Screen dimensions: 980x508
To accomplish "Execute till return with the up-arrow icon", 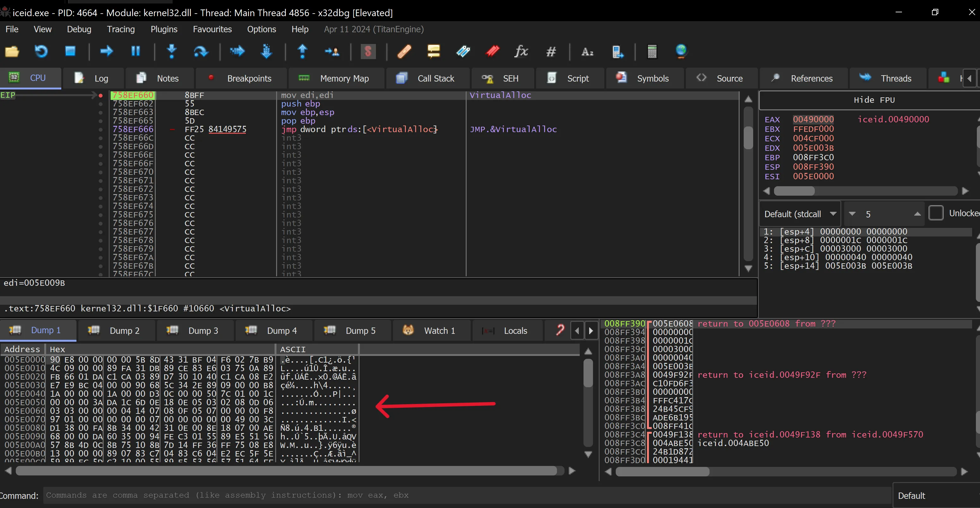I will pyautogui.click(x=303, y=52).
